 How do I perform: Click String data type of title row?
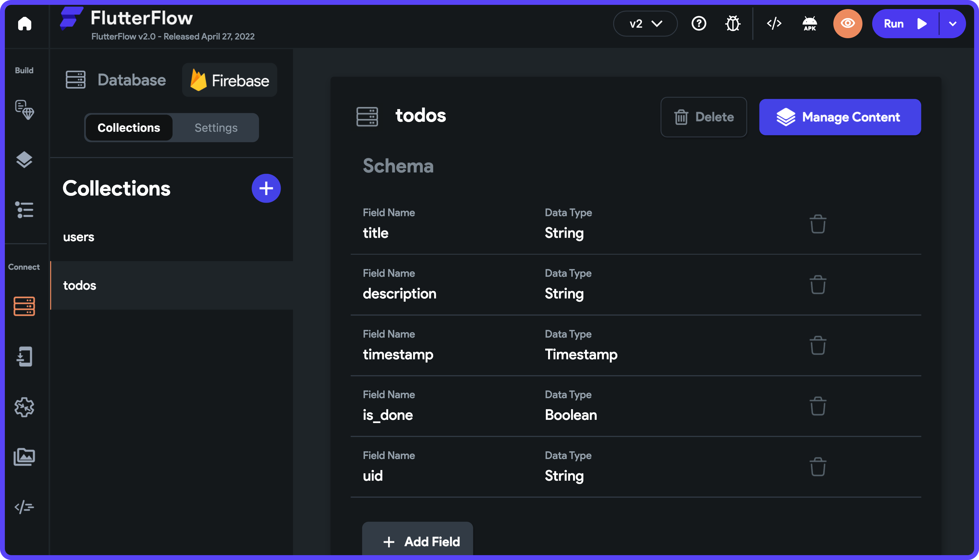[x=564, y=233]
